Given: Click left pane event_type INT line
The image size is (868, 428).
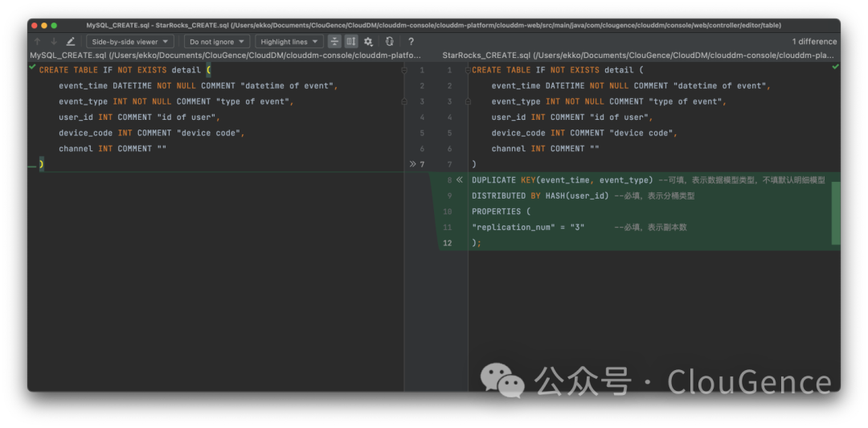Looking at the screenshot, I should coord(176,101).
